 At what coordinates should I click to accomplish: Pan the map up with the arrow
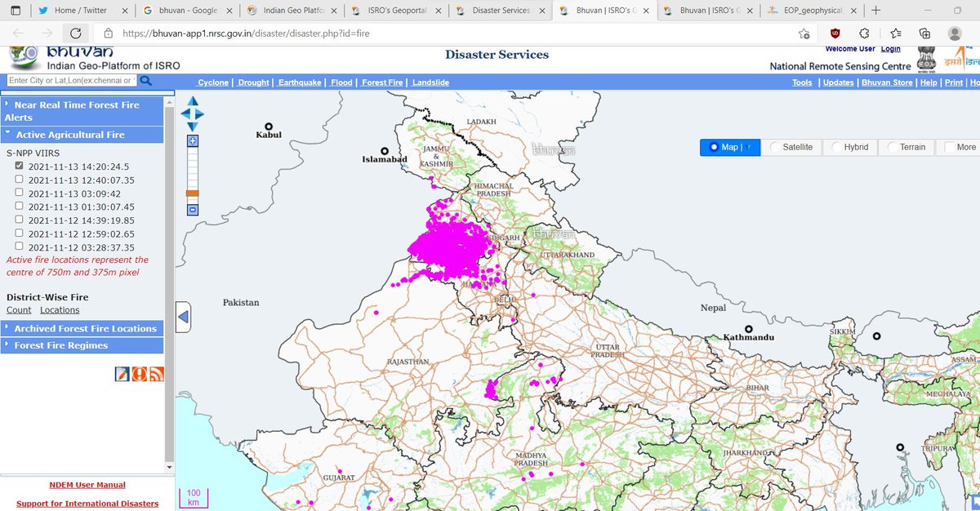tap(192, 101)
